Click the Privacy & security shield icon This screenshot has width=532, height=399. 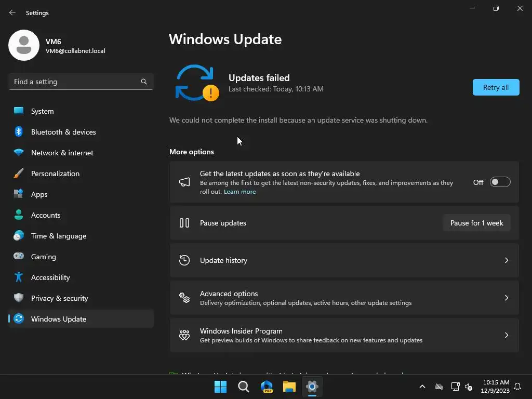pos(19,298)
